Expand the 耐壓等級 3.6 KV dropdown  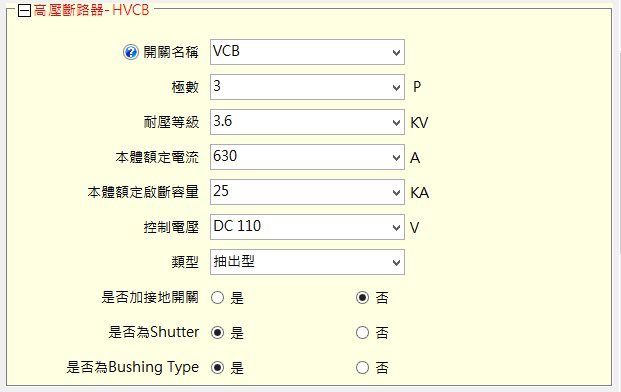pos(307,122)
